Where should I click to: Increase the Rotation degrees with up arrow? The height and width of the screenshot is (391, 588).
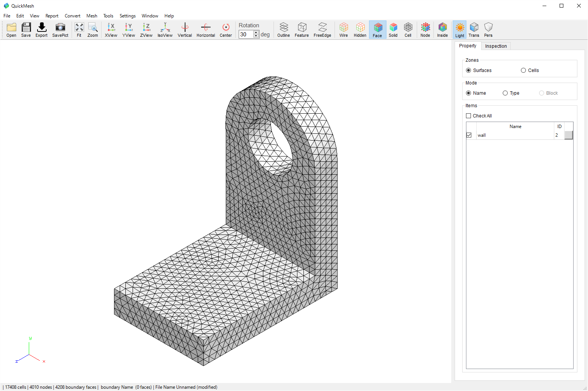pyautogui.click(x=256, y=32)
